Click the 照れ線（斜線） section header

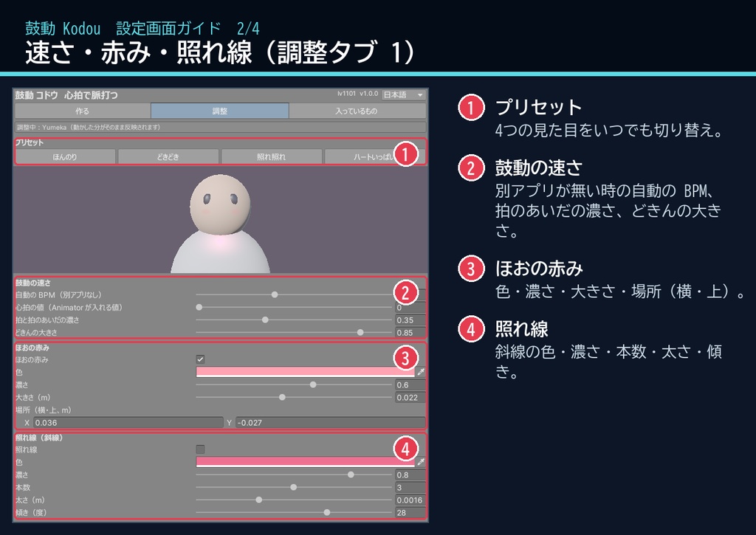click(39, 438)
